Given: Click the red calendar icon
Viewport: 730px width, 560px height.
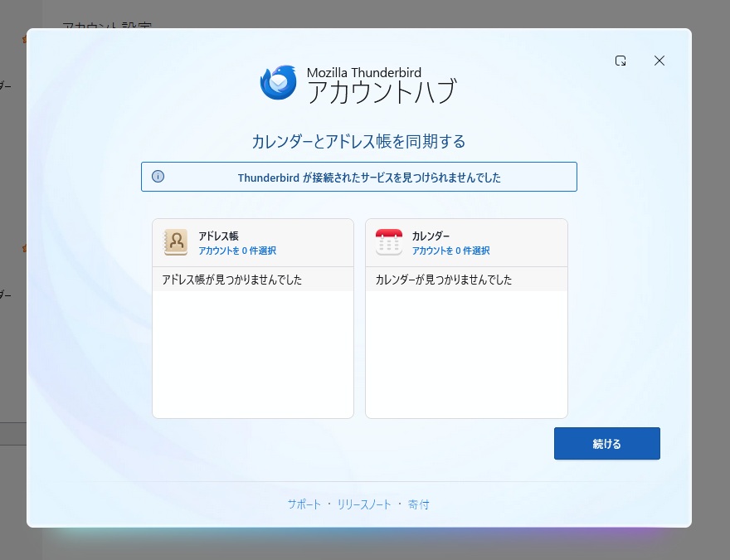Looking at the screenshot, I should [x=389, y=242].
